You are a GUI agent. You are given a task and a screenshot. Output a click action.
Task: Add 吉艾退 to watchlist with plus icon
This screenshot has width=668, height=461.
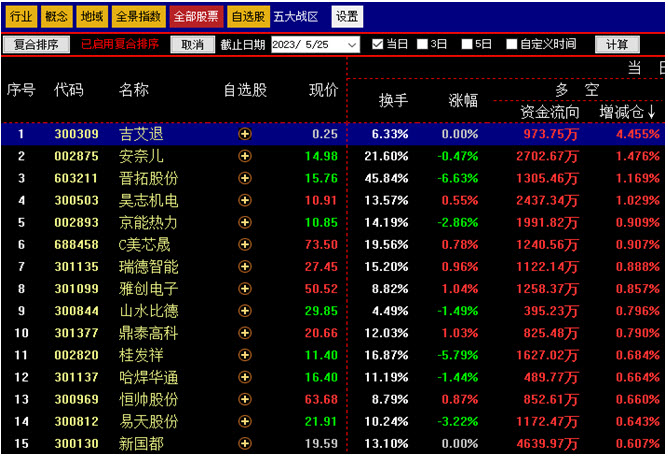pyautogui.click(x=245, y=134)
